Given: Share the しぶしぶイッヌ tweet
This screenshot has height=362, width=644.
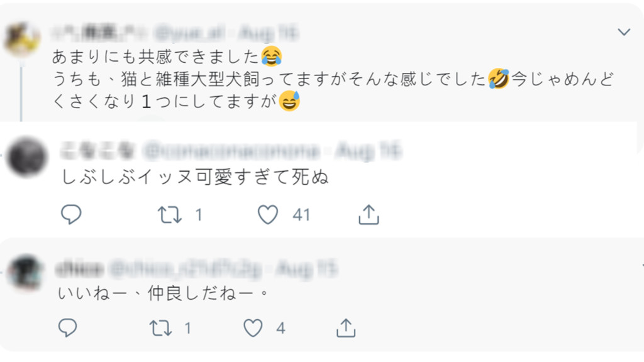Looking at the screenshot, I should [x=369, y=215].
